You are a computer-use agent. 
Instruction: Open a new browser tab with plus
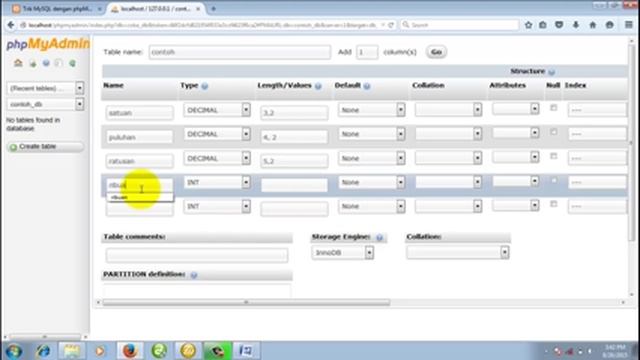tap(213, 9)
